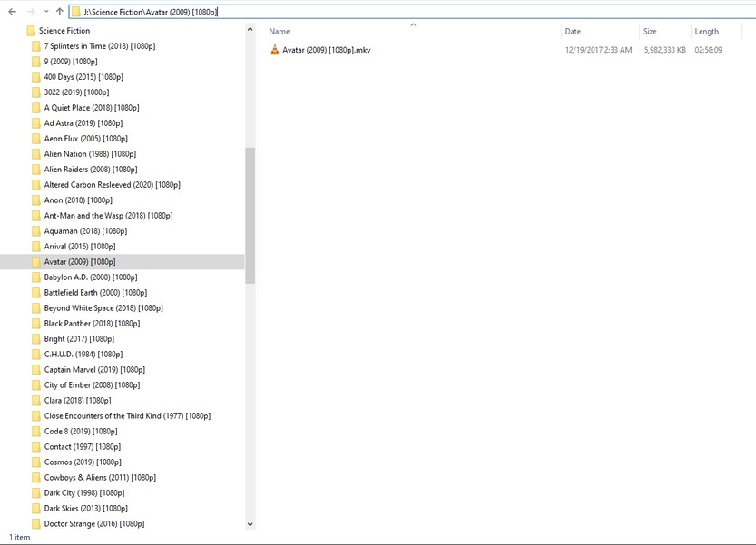Click folder icon next to Bright (2017)
Viewport: 756px width, 545px height.
(x=36, y=339)
